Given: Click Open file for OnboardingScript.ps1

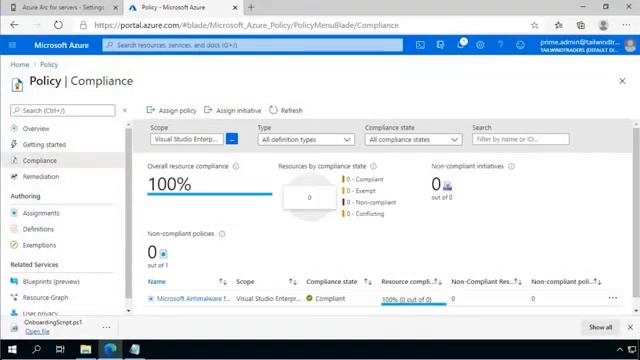Looking at the screenshot, I should [37, 331].
